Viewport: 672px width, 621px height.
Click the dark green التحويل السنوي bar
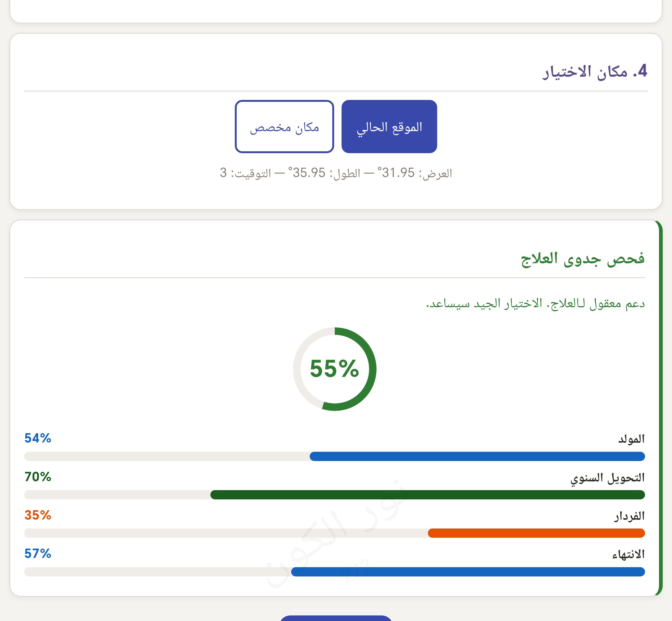427,495
